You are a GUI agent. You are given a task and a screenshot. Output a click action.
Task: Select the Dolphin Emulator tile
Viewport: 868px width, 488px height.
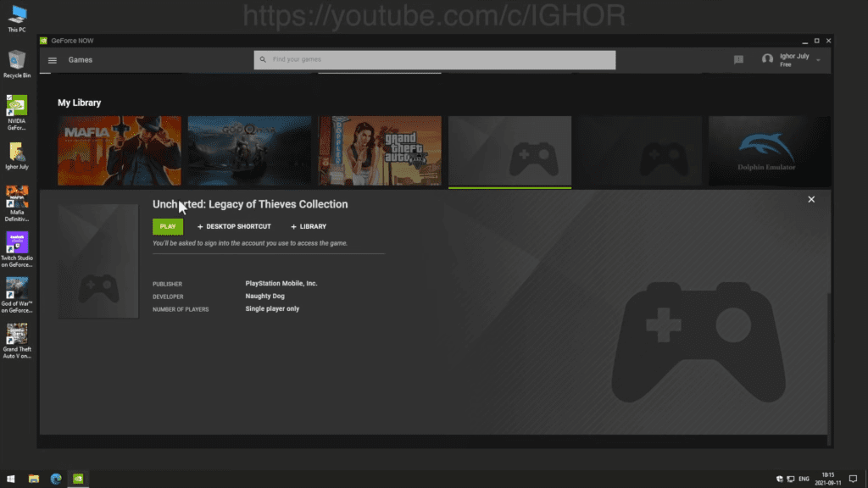769,150
